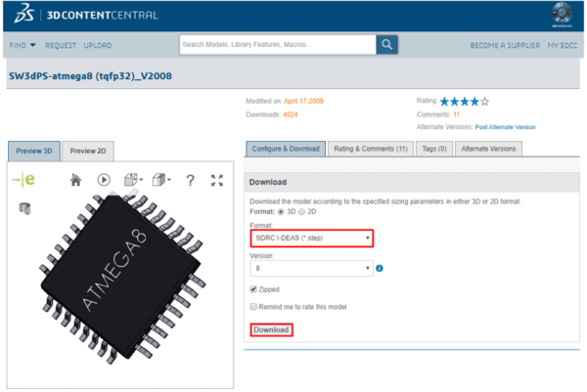Viewport: 587px width, 392px height.
Task: Click the Version info icon
Action: tap(380, 268)
